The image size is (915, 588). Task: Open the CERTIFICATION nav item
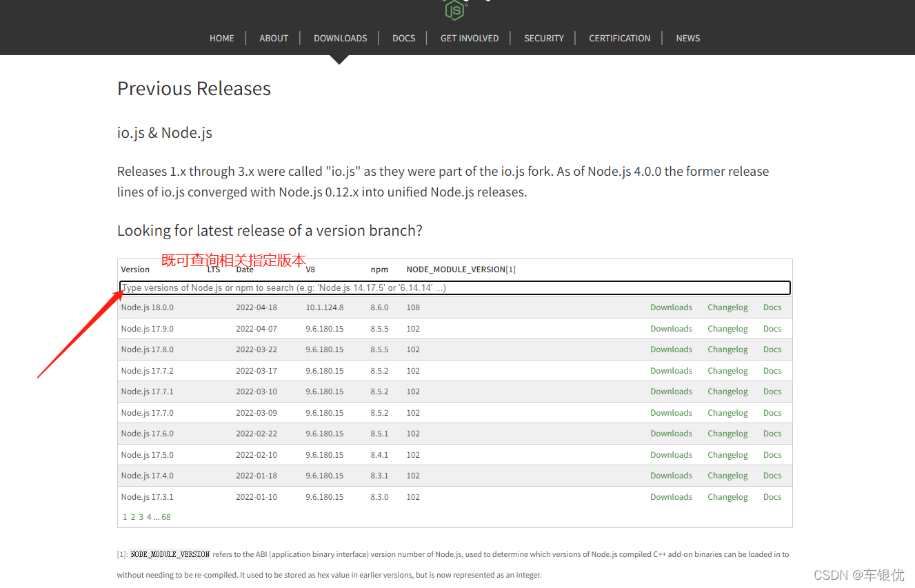[x=620, y=38]
